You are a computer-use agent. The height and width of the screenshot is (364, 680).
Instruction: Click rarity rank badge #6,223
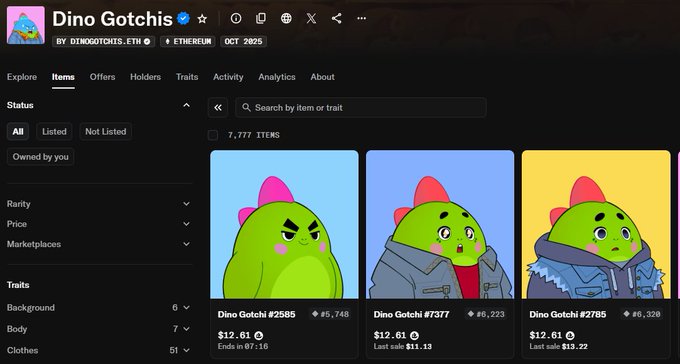pyautogui.click(x=486, y=314)
